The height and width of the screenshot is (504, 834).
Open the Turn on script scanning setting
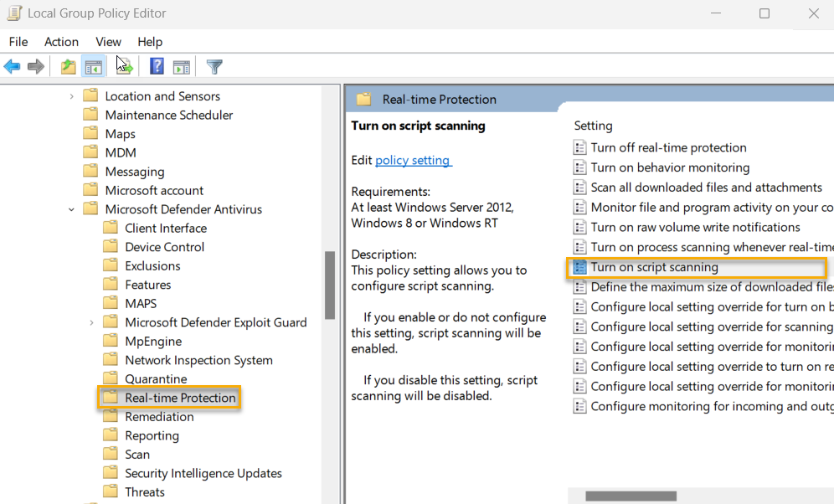[655, 266]
